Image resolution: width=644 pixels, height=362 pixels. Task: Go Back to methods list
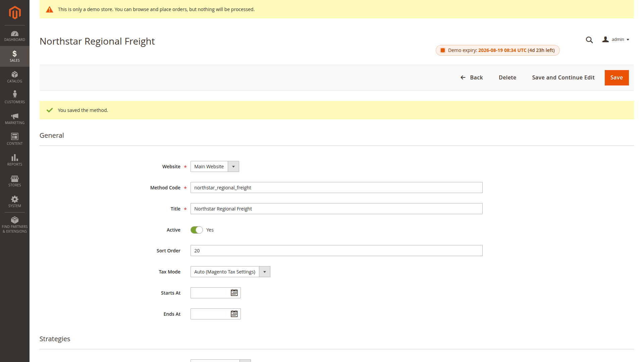(x=472, y=77)
